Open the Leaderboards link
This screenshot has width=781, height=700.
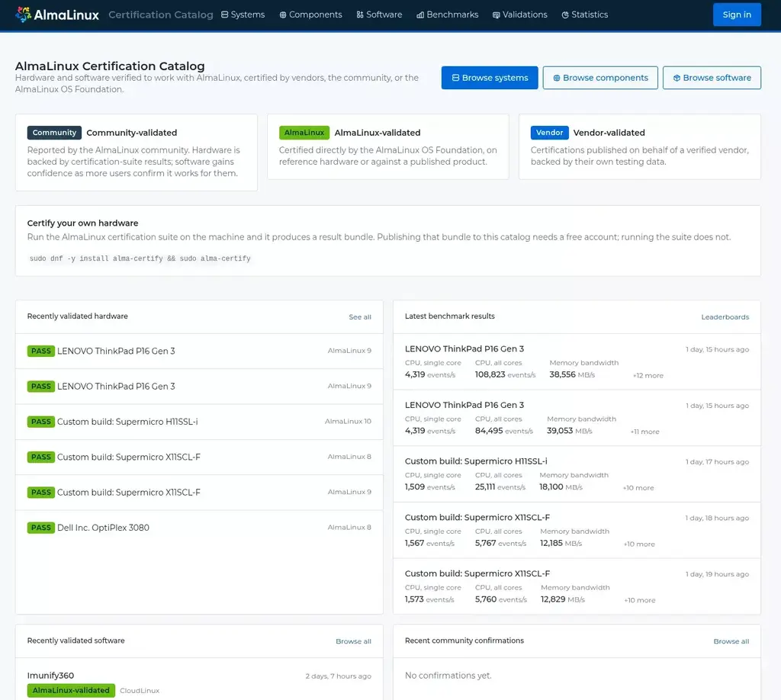click(725, 317)
